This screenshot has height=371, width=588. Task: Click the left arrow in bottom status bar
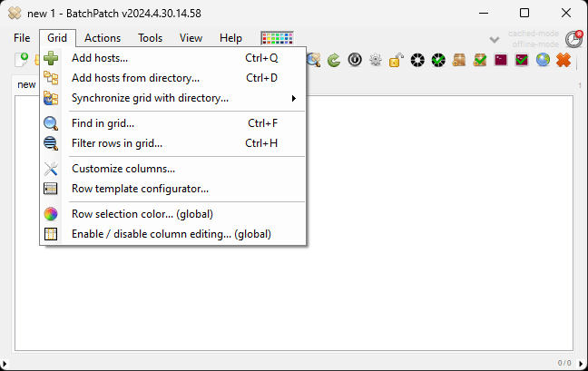[x=5, y=363]
